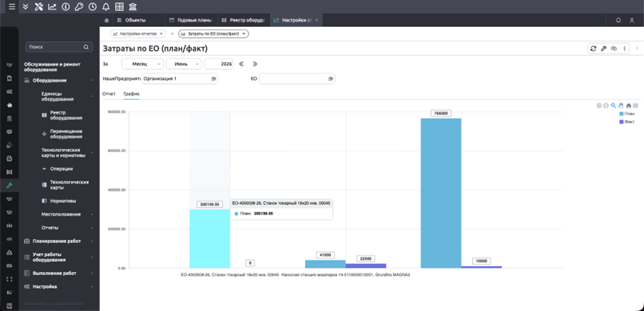
Task: Go to next period with double right arrow
Action: coord(255,64)
